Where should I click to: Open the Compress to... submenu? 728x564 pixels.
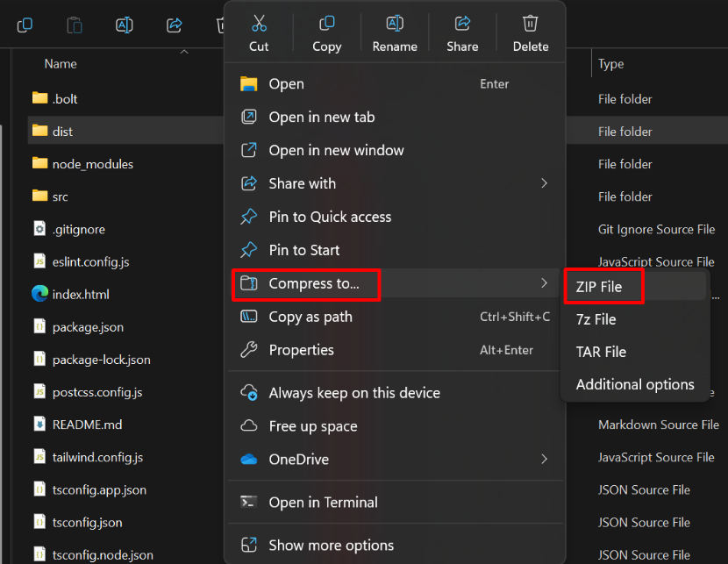coord(313,283)
